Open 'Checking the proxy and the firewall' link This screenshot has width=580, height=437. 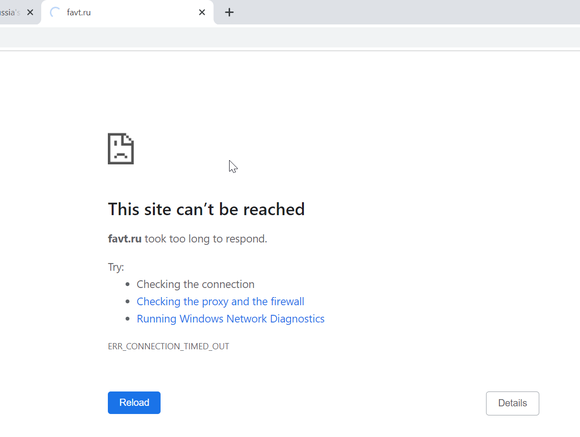click(x=220, y=302)
